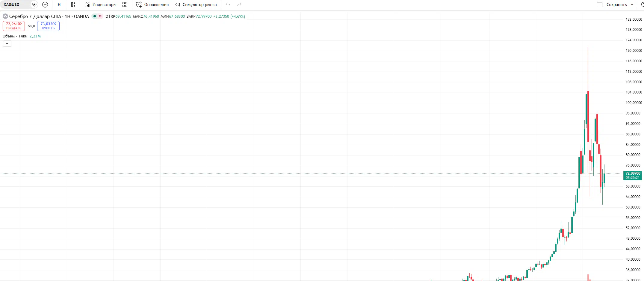This screenshot has width=644, height=281.
Task: Open the Индикаторы indicators panel
Action: click(x=100, y=4)
